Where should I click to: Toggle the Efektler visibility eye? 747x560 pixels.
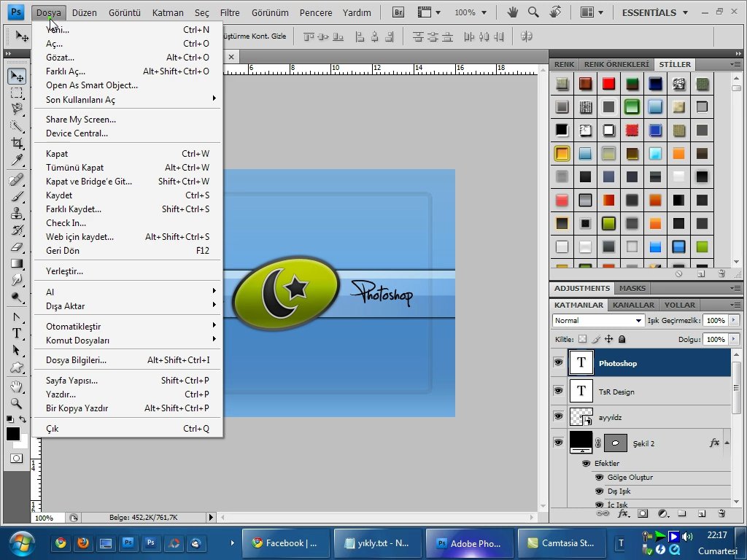point(586,463)
